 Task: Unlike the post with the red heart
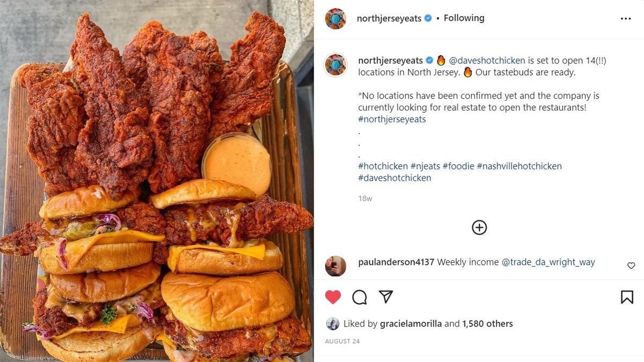333,297
